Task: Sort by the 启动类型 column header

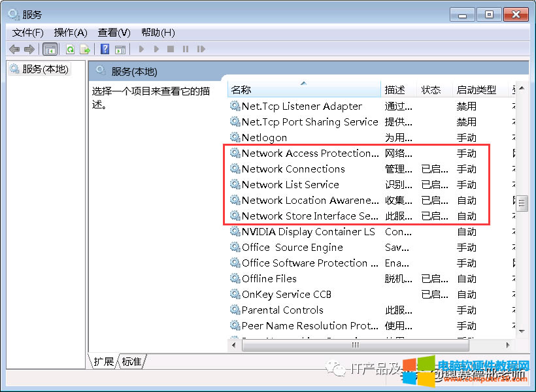Action: click(476, 90)
